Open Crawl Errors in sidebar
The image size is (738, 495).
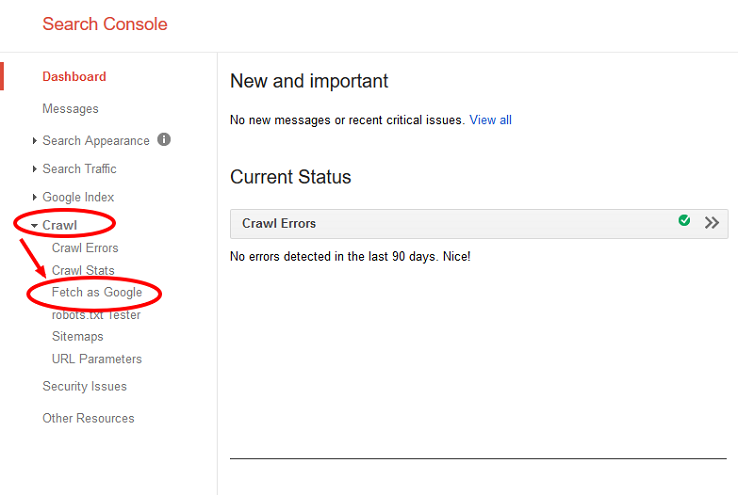point(85,248)
